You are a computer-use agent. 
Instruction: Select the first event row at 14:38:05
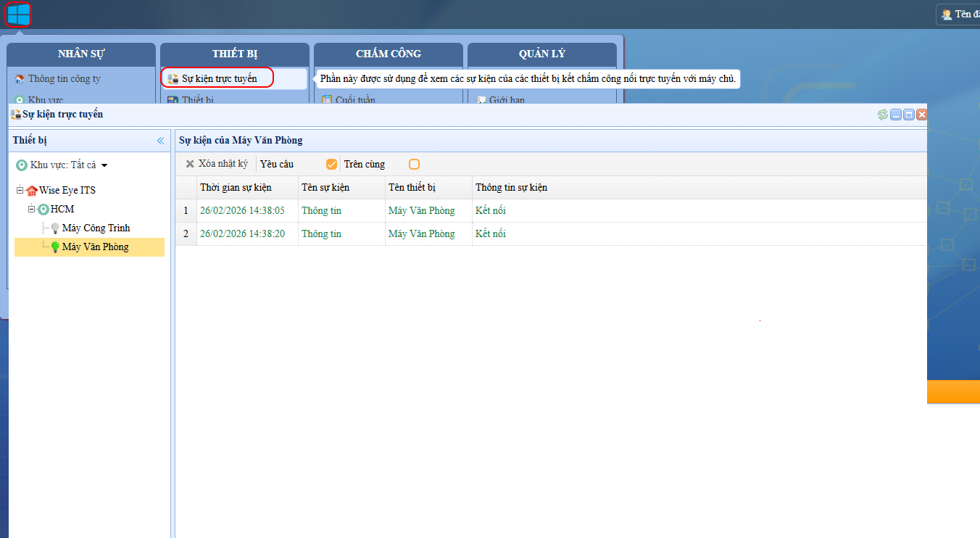coord(242,211)
